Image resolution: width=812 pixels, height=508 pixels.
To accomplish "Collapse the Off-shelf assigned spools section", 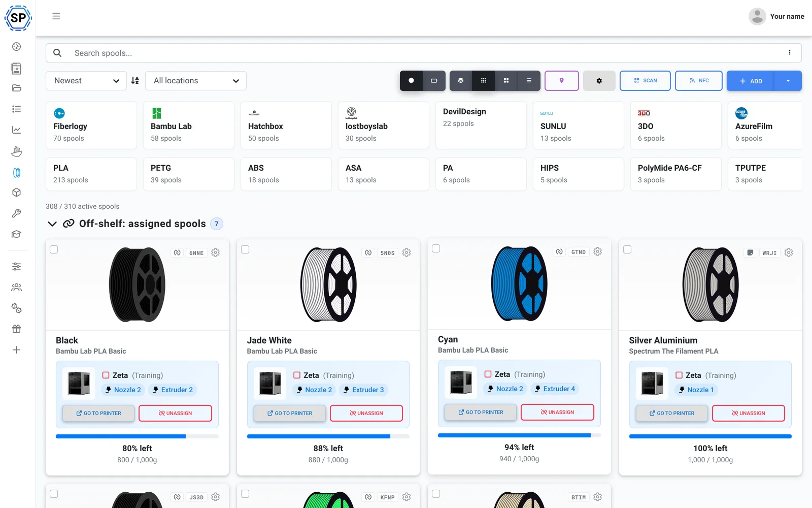I will [x=52, y=224].
